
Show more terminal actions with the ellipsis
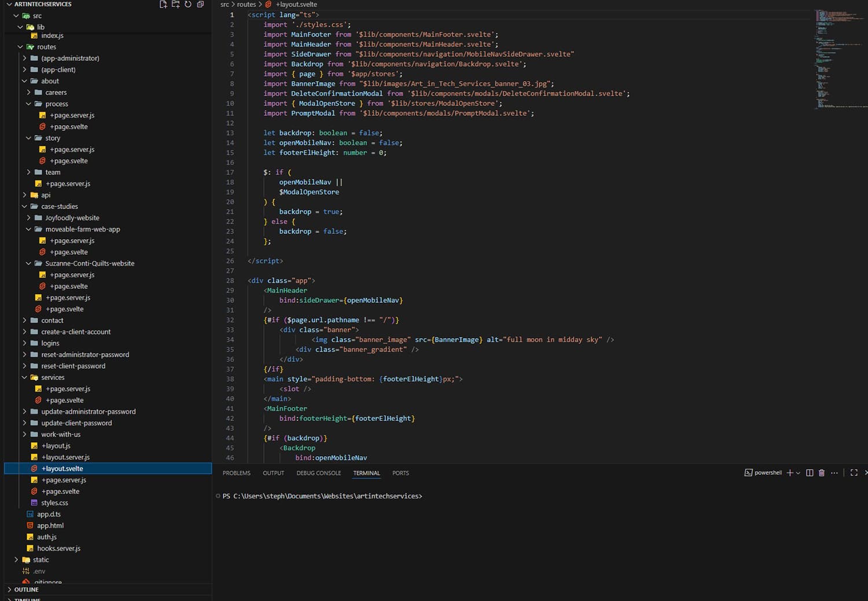coord(834,472)
